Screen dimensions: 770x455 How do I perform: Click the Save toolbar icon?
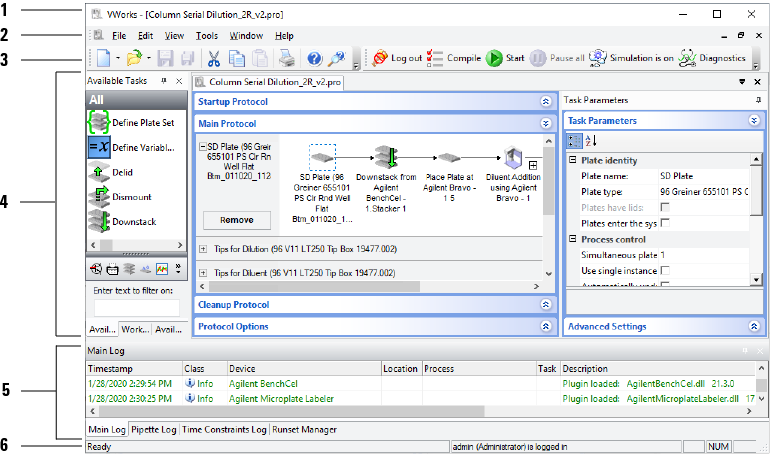[x=165, y=58]
